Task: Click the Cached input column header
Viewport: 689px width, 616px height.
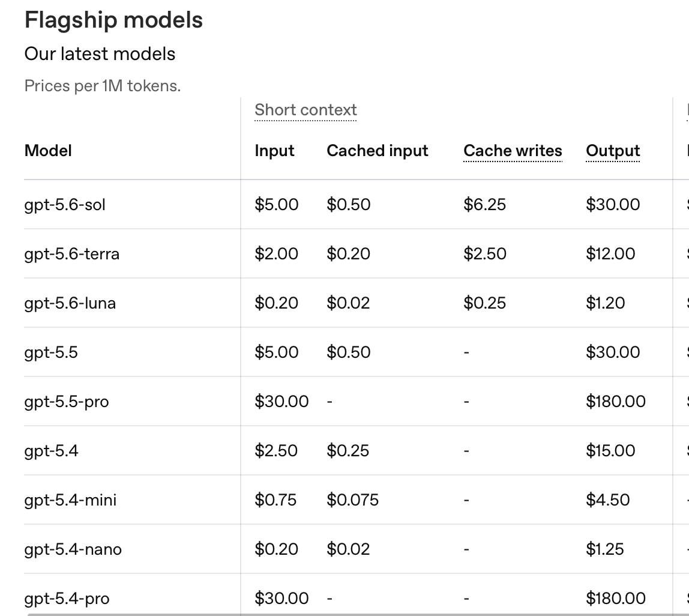Action: [377, 150]
